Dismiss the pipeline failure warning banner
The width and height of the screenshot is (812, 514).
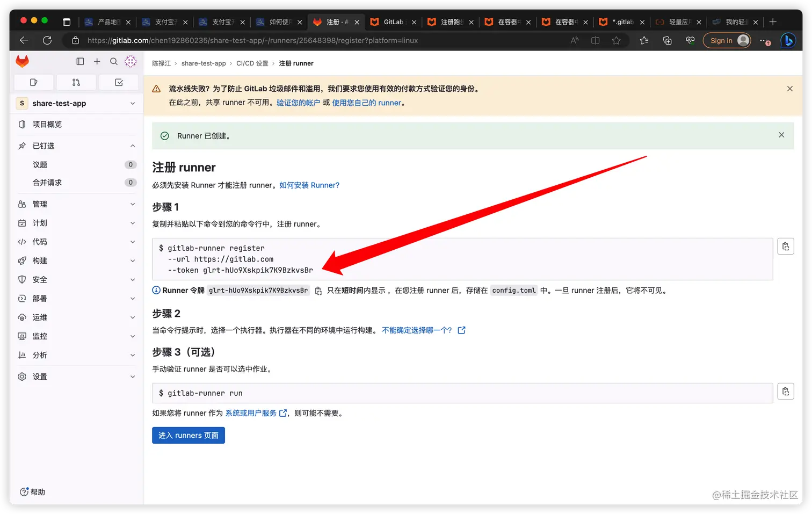coord(790,89)
